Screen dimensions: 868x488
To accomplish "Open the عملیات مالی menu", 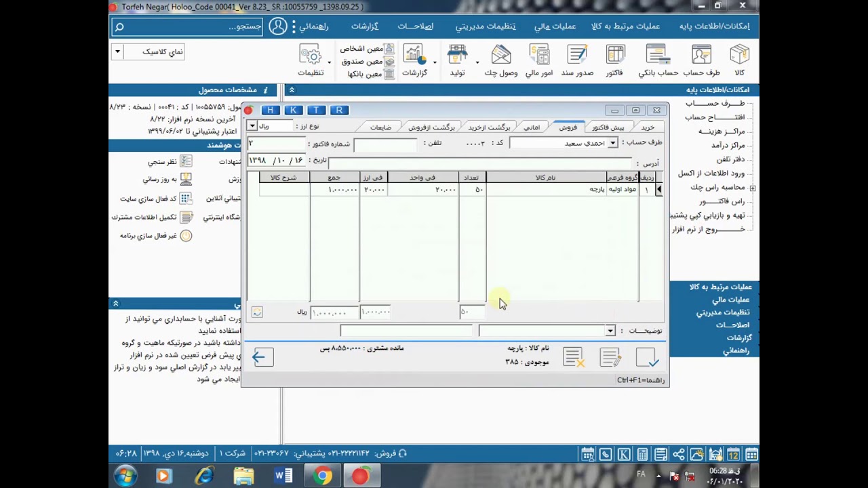I will click(555, 26).
